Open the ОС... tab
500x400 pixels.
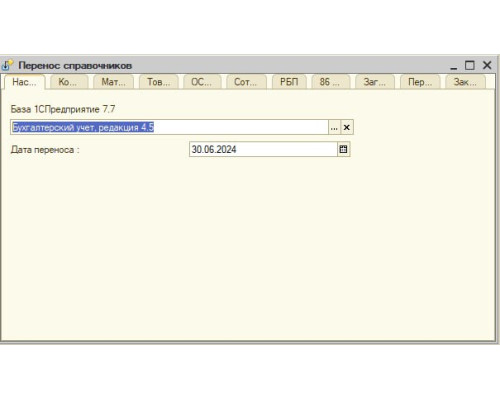click(x=202, y=82)
